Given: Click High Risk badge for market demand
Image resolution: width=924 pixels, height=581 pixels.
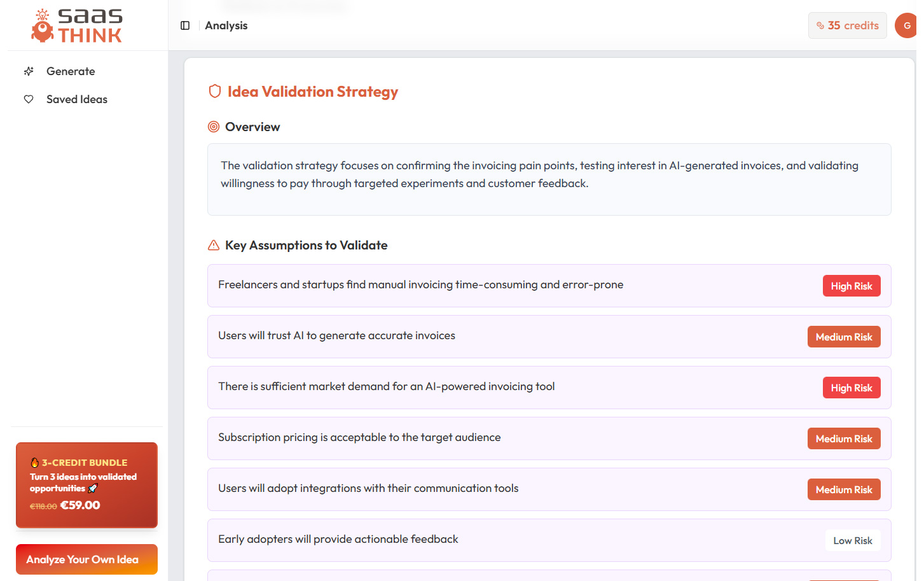Looking at the screenshot, I should pyautogui.click(x=851, y=388).
